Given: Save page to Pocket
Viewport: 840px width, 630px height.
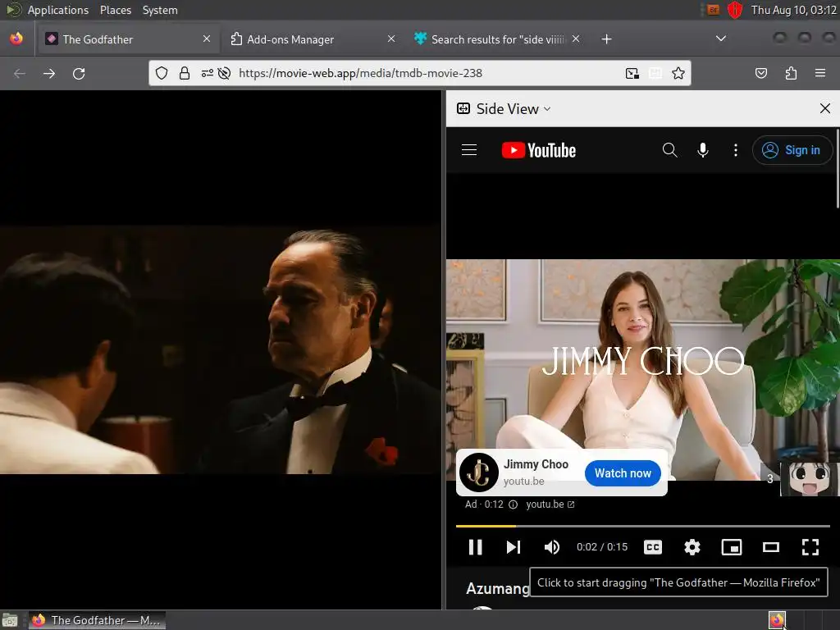Looking at the screenshot, I should tap(760, 73).
